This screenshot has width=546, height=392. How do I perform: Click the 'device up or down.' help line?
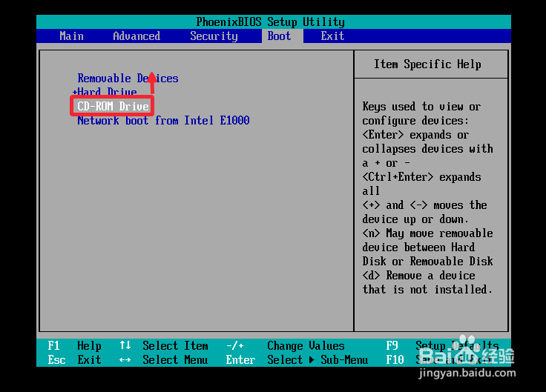tap(415, 219)
